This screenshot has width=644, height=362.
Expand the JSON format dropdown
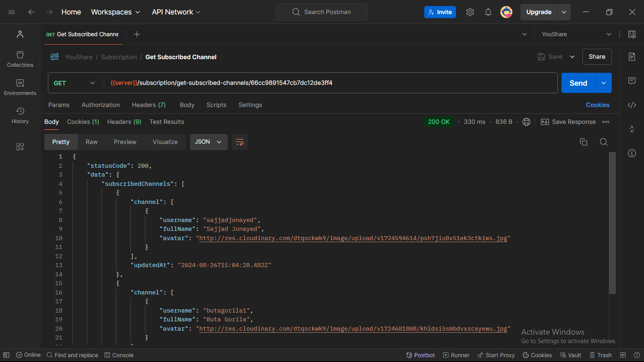208,142
